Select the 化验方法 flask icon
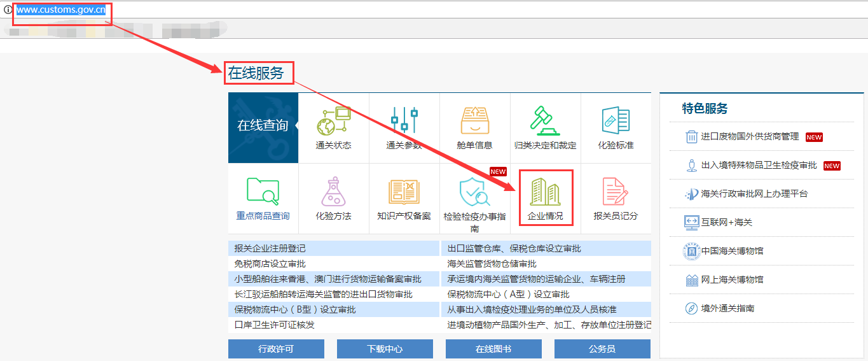The image size is (868, 361). [x=333, y=191]
